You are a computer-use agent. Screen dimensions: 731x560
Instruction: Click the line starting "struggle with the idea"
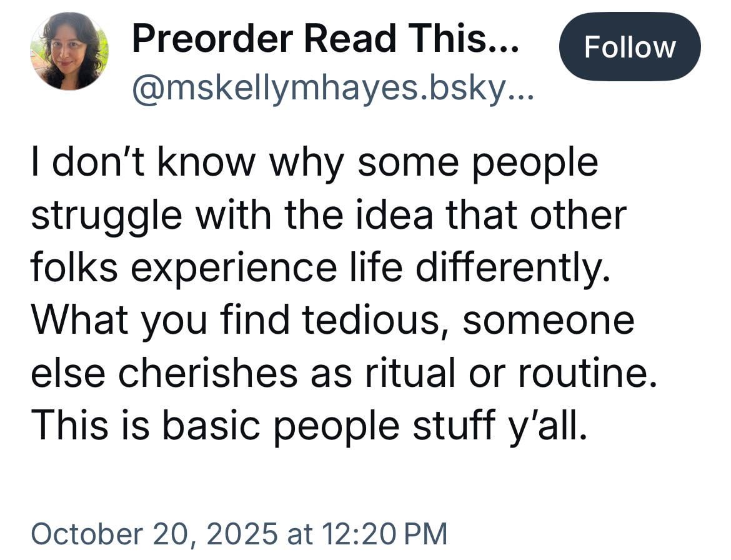tap(328, 216)
